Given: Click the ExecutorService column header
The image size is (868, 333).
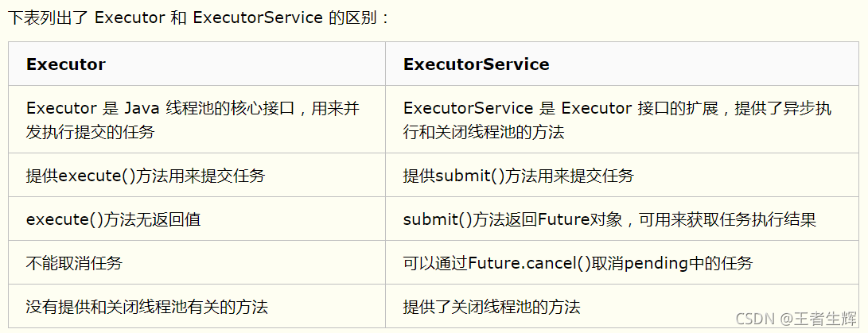Looking at the screenshot, I should 621,64.
